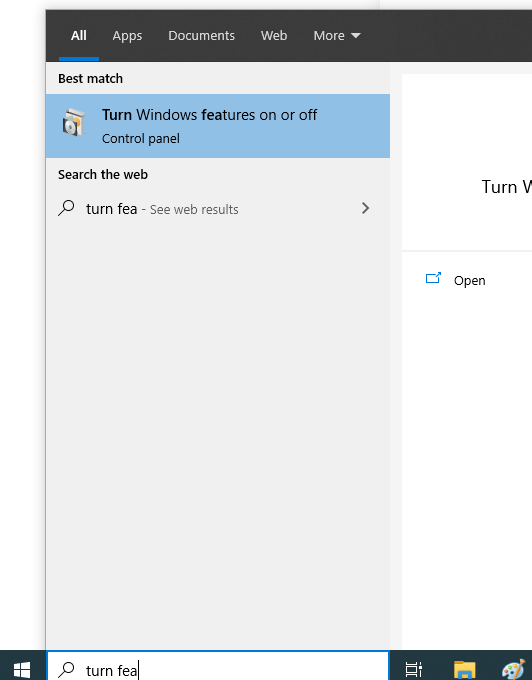Viewport: 532px width, 680px height.
Task: Expand the More filter dropdown arrow
Action: 356,36
